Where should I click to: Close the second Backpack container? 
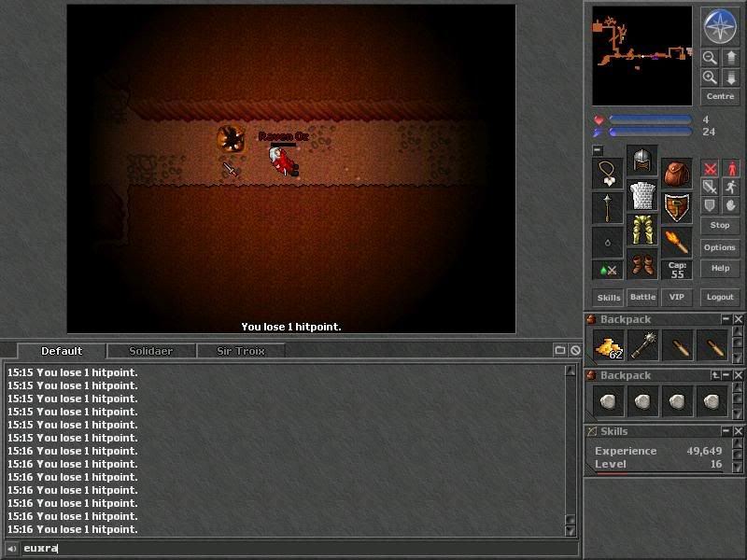click(x=738, y=375)
